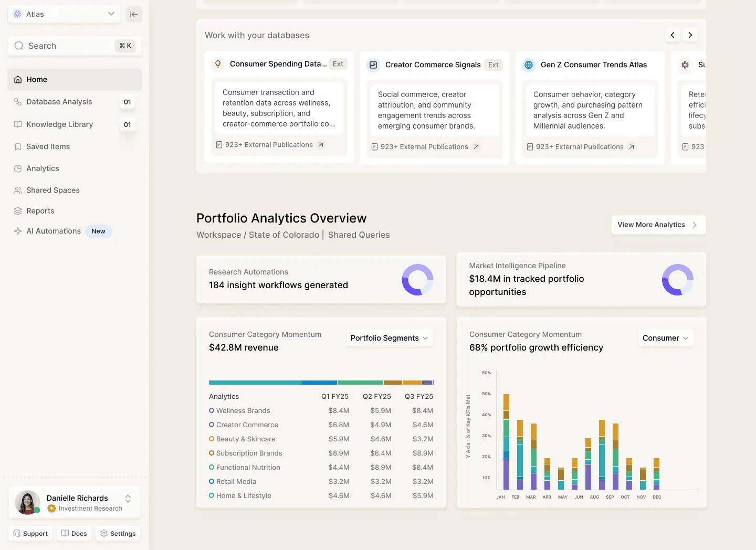Click the Home house icon
Screen dimensions: 756x550
coord(18,79)
